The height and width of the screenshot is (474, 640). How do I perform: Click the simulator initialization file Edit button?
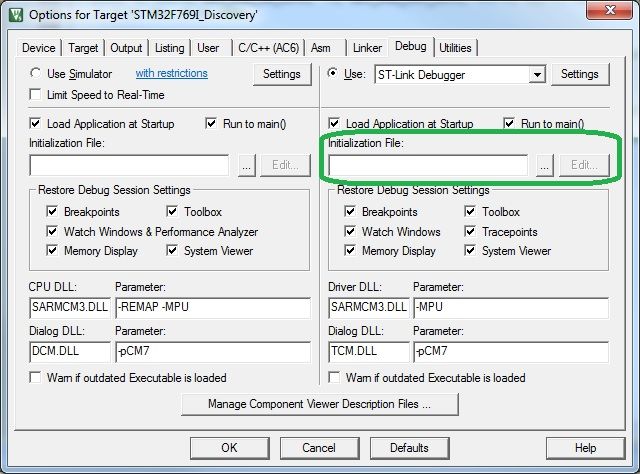[x=285, y=165]
